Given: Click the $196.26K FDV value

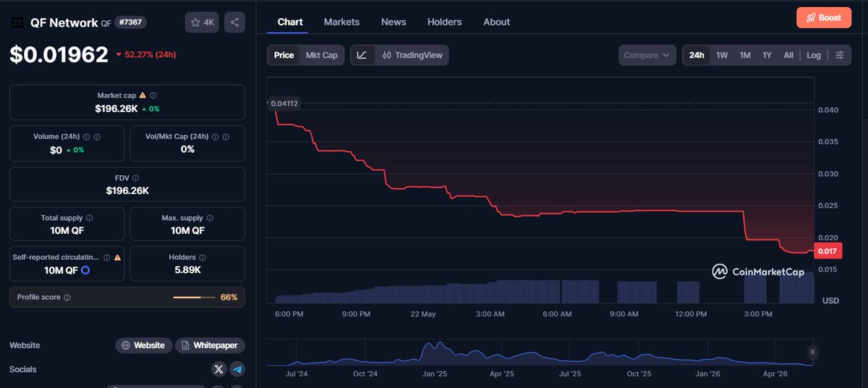Looking at the screenshot, I should pos(127,190).
